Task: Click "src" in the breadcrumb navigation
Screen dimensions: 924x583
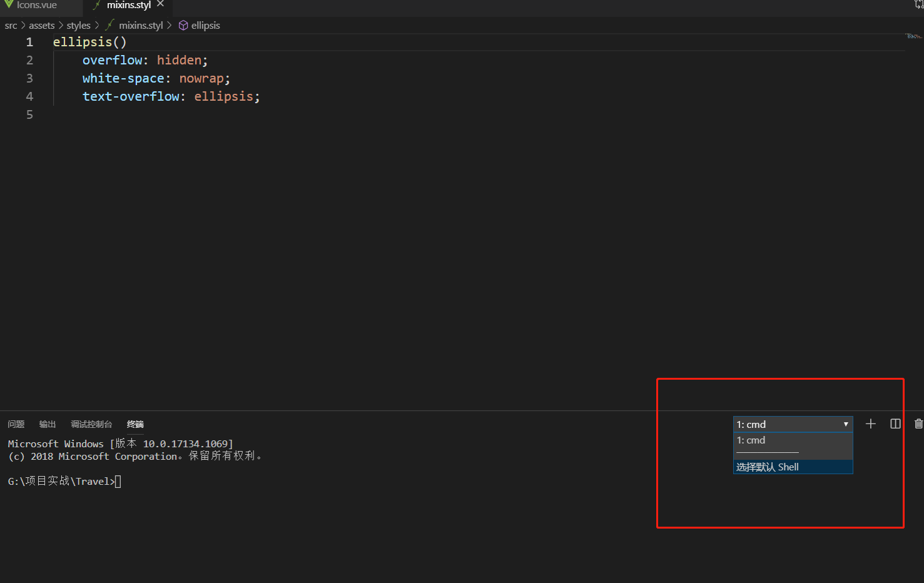Action: tap(11, 25)
